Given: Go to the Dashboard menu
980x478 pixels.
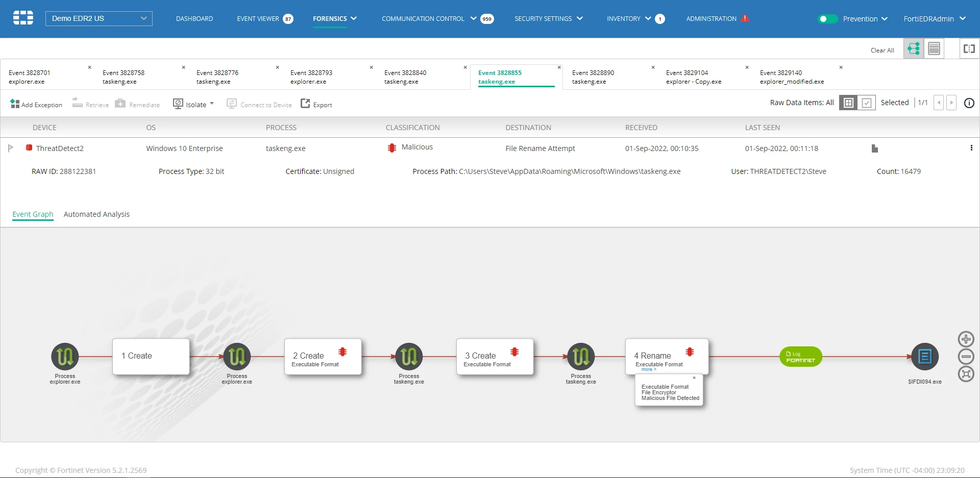Looking at the screenshot, I should point(194,18).
